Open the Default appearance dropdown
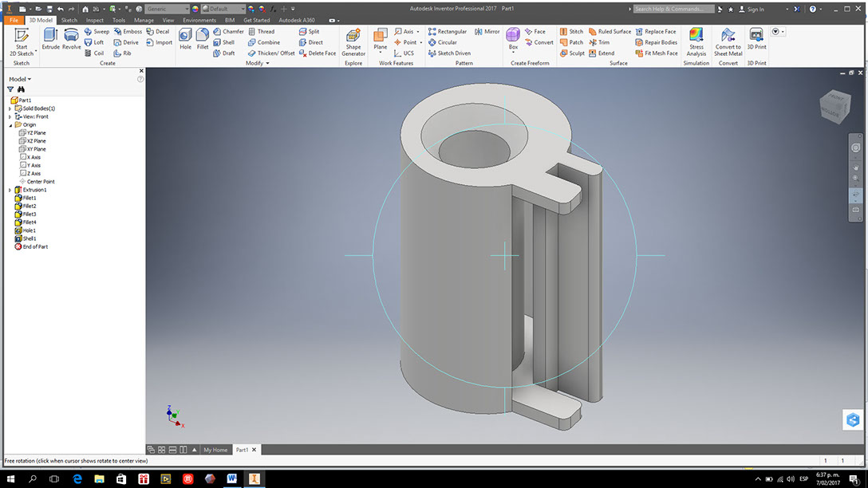Screen dimensions: 868x488 point(224,9)
